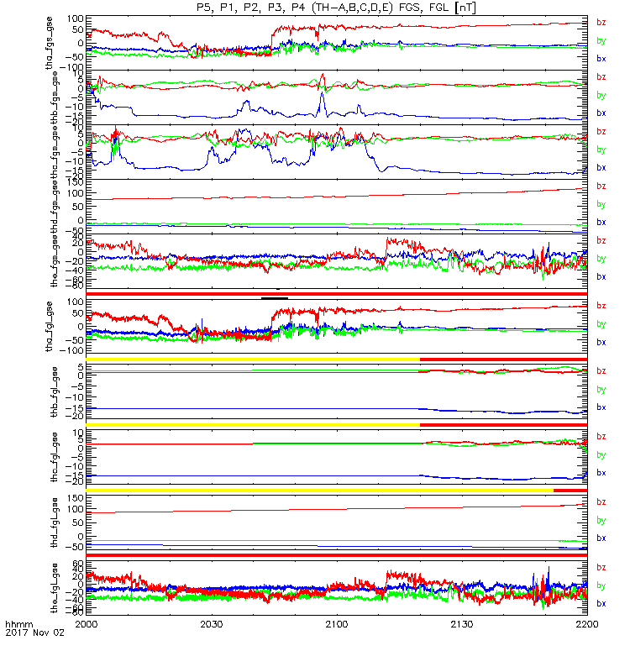Click the by legend in thc_fgl_gse panel
Viewport: 630px width, 672px height.
(x=601, y=454)
